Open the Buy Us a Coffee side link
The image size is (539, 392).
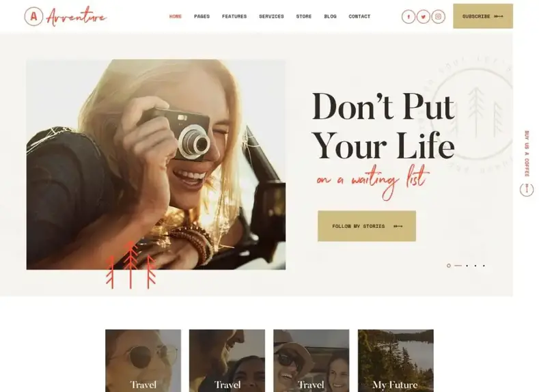pyautogui.click(x=527, y=154)
